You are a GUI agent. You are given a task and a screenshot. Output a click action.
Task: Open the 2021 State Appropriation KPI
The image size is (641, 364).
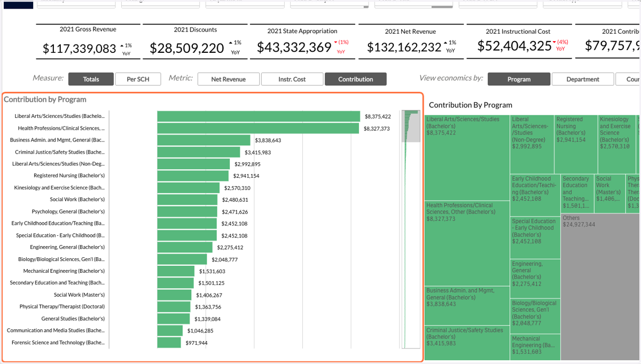[302, 42]
